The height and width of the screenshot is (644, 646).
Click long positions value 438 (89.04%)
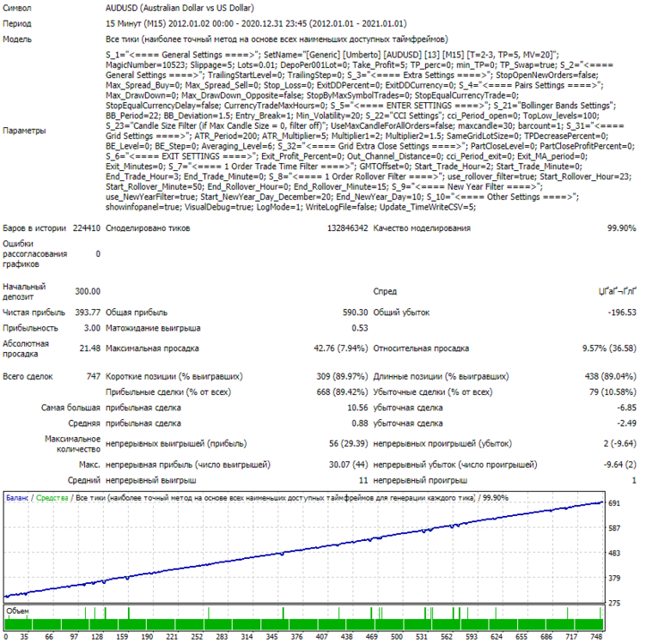(x=610, y=376)
